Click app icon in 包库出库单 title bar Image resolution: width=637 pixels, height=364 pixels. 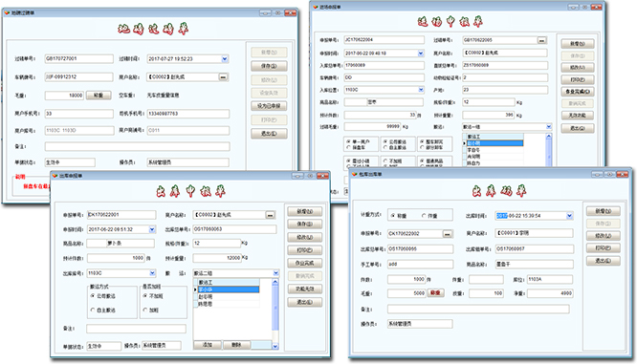click(354, 174)
